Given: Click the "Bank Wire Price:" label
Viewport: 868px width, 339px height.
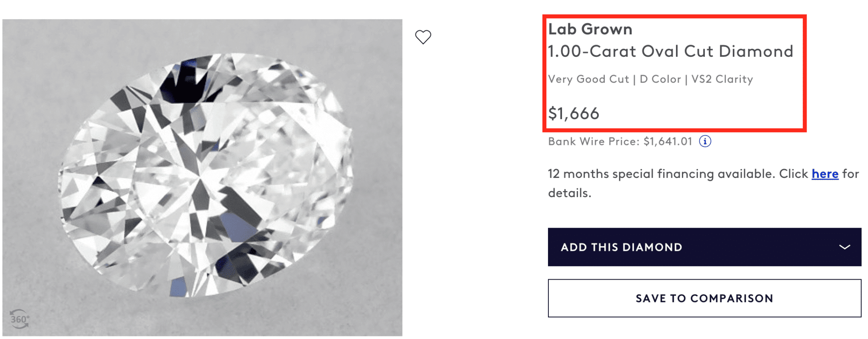Looking at the screenshot, I should pos(593,142).
